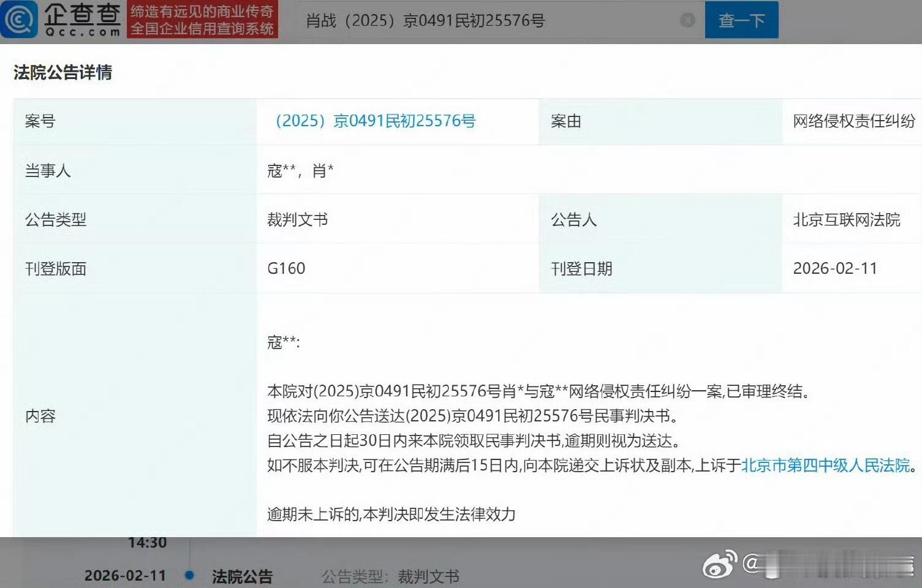The height and width of the screenshot is (588, 922).
Task: Click the line starting with 自公告之日起30日内
Action: point(474,441)
